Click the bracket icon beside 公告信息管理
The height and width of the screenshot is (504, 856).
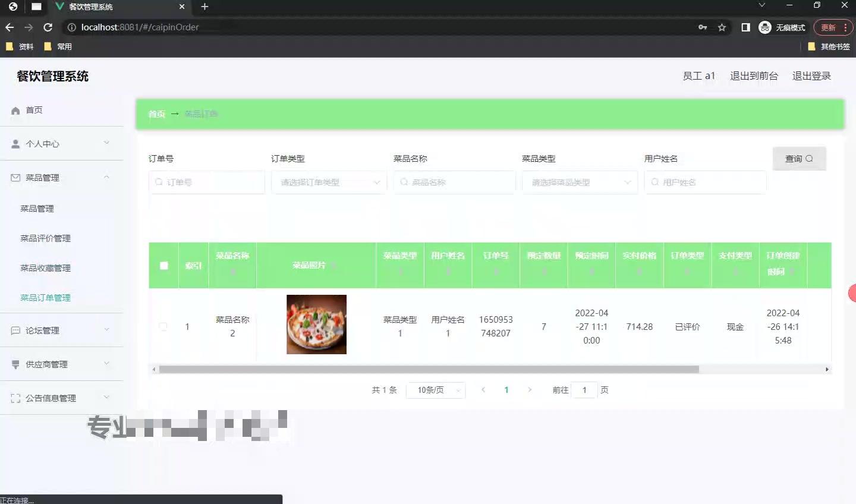point(14,398)
